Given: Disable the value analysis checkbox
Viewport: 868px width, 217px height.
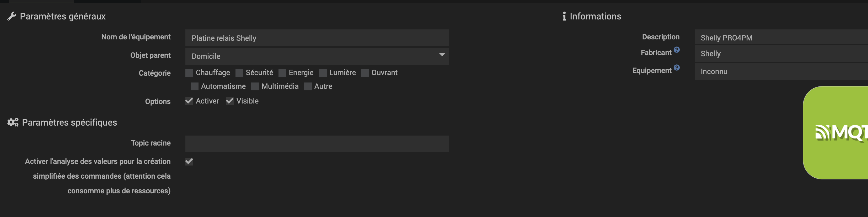Looking at the screenshot, I should [x=189, y=161].
